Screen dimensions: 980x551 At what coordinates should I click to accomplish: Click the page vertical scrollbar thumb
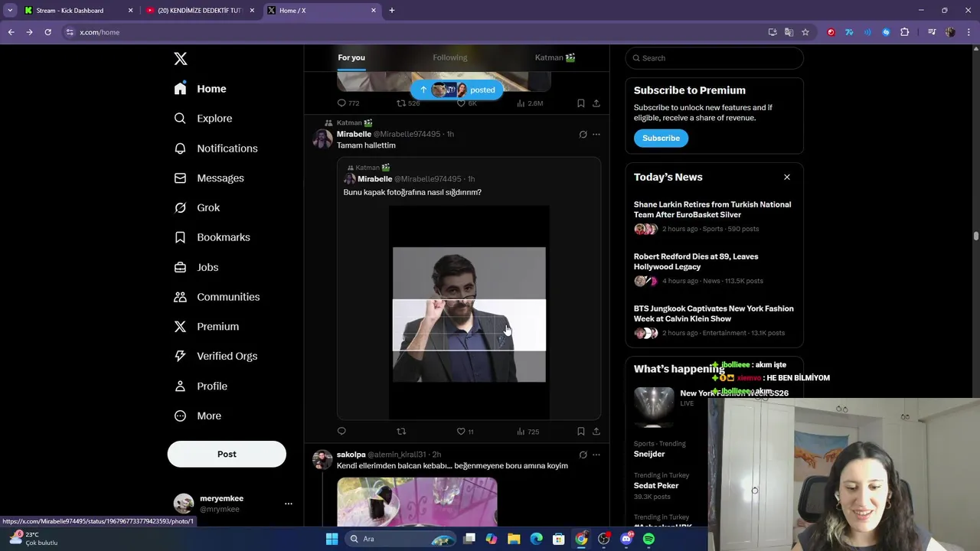click(x=976, y=236)
